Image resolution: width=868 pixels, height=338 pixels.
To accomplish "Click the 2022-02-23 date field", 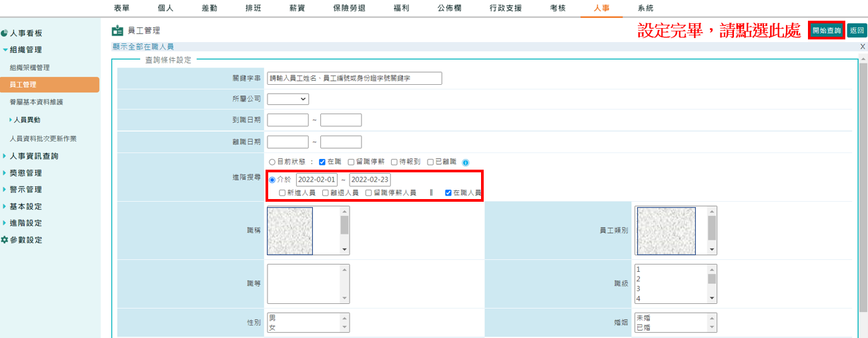I will (370, 180).
